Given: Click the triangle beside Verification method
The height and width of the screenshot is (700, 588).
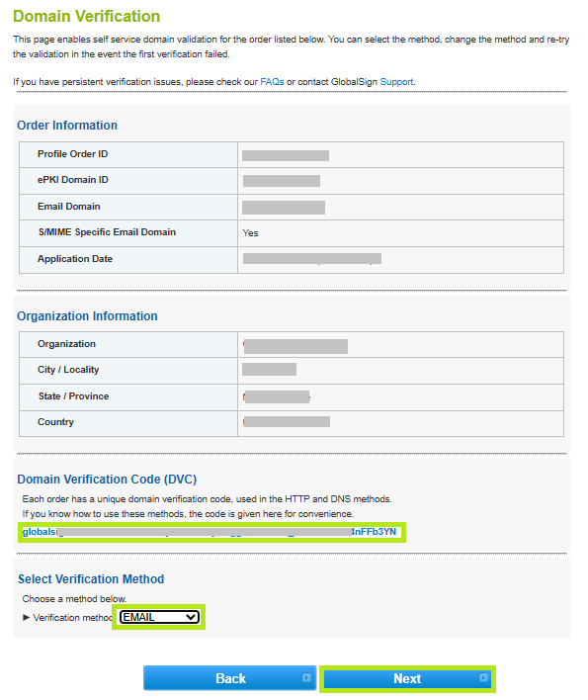Looking at the screenshot, I should (x=26, y=617).
